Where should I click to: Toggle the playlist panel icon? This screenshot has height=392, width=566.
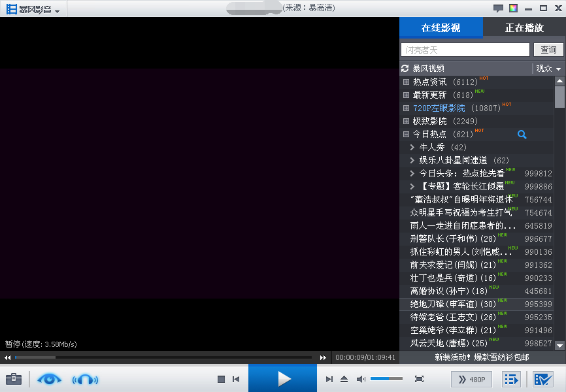click(511, 380)
